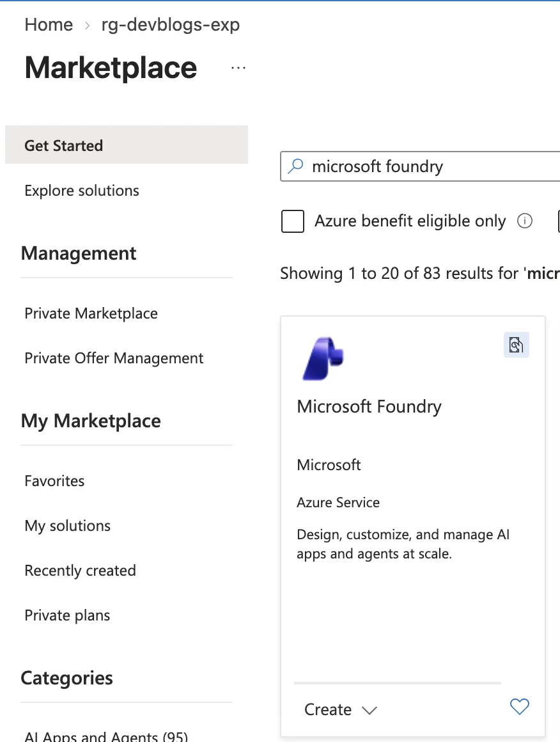Click the compare badge icon on Foundry card
The image size is (560, 742).
(516, 345)
